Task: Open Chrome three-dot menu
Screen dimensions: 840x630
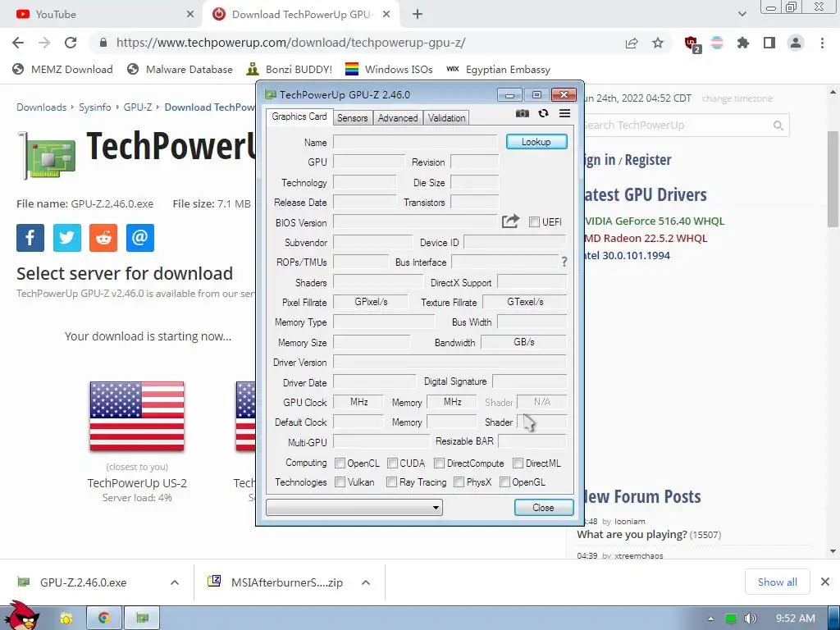Action: tap(822, 43)
